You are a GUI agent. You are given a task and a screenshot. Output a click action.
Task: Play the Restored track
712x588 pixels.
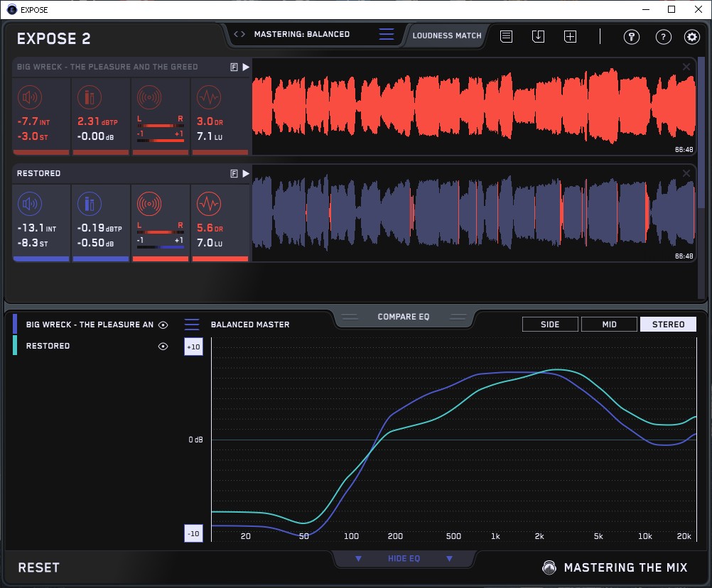(246, 173)
